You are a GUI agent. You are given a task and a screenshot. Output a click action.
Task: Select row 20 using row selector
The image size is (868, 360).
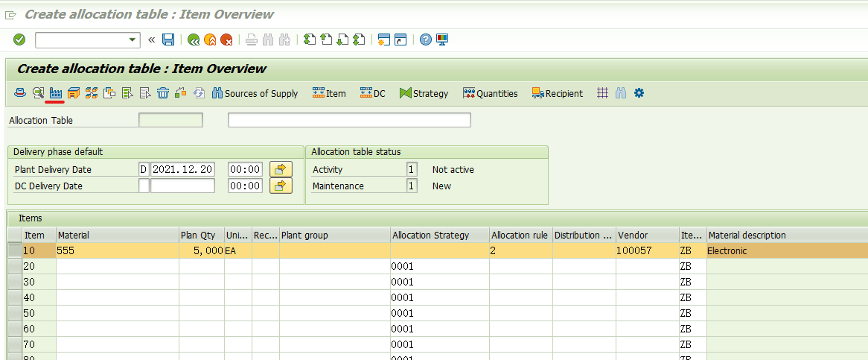click(x=14, y=266)
